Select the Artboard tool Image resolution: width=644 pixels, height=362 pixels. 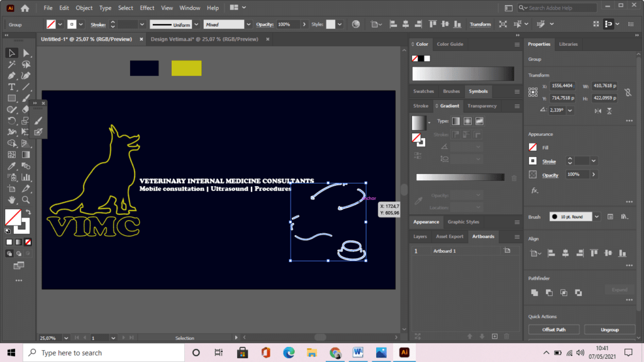[11, 189]
